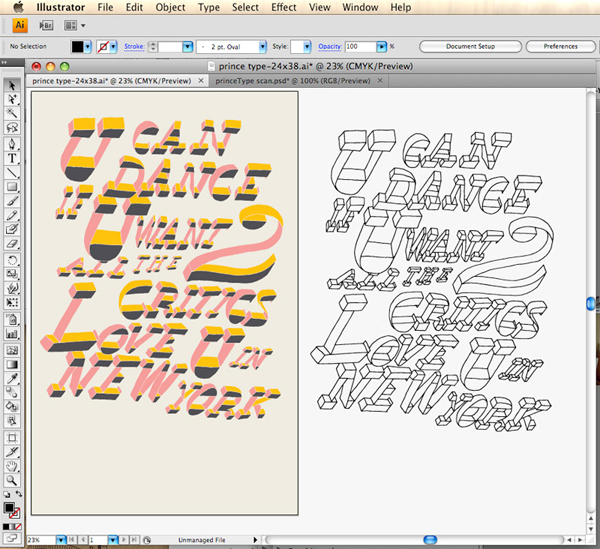The width and height of the screenshot is (600, 549).
Task: Click the Preferences button
Action: [x=561, y=46]
